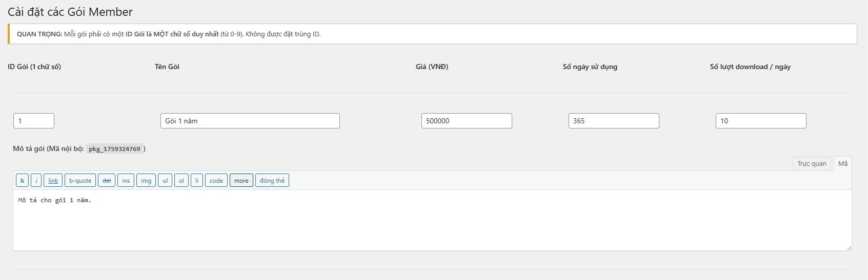Click the 'ul' unordered list button
Viewport: 868px width, 280px height.
tap(165, 181)
